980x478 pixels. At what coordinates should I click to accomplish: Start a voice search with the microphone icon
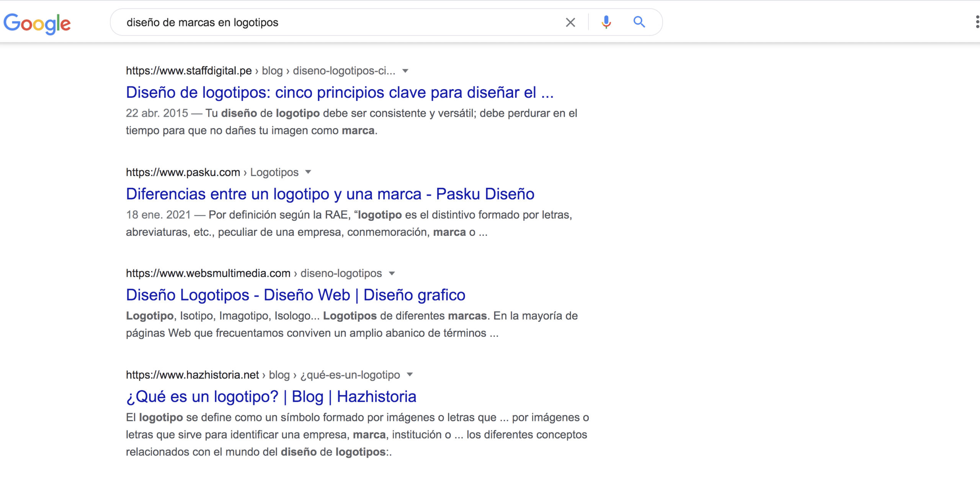606,22
